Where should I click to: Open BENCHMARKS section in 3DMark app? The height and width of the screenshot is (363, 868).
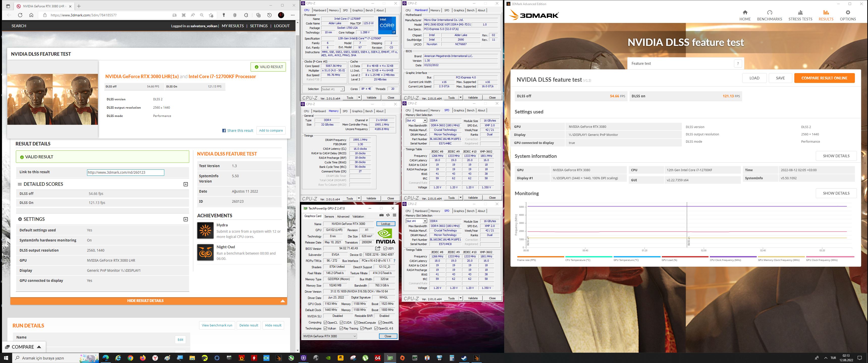769,15
